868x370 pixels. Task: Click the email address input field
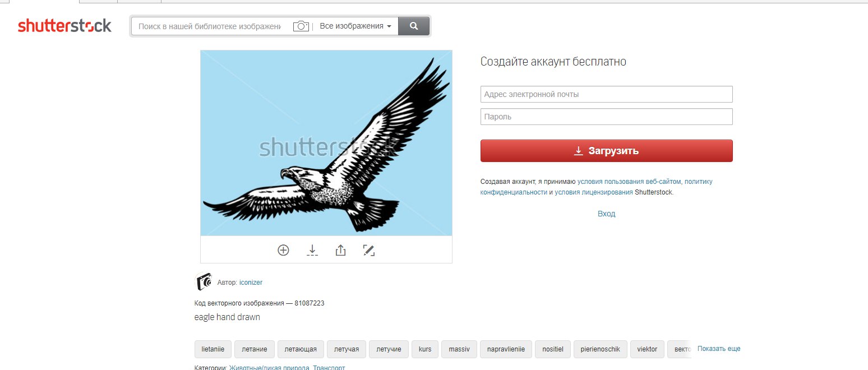point(607,94)
